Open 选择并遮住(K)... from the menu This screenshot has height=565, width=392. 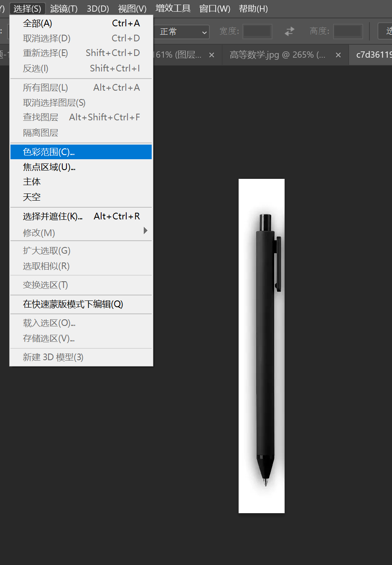click(x=81, y=216)
